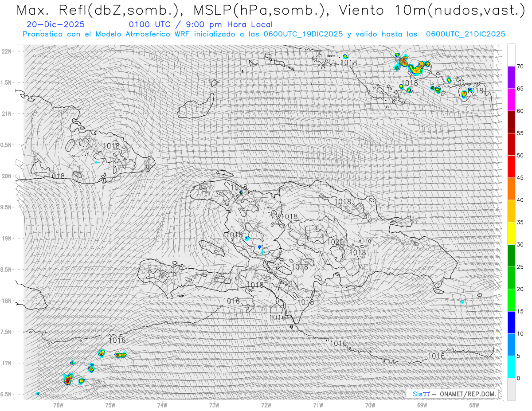532x411 pixels.
Task: Click the '6.5N' latitude label
Action: (x=6, y=394)
